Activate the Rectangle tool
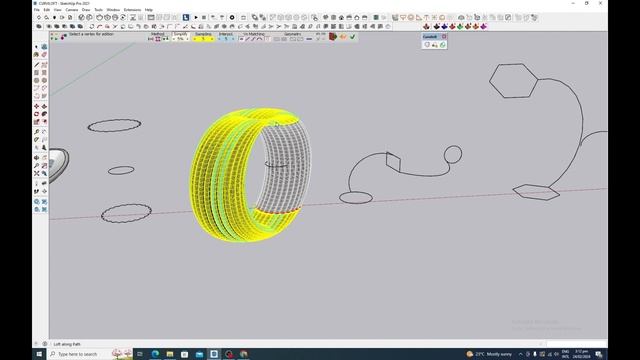640x360 pixels. coord(36,72)
